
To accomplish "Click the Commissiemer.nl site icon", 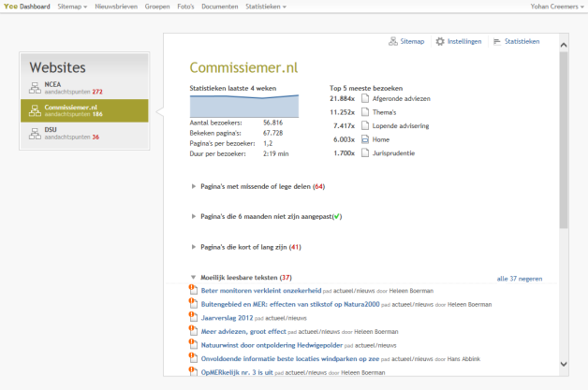I will tap(35, 110).
